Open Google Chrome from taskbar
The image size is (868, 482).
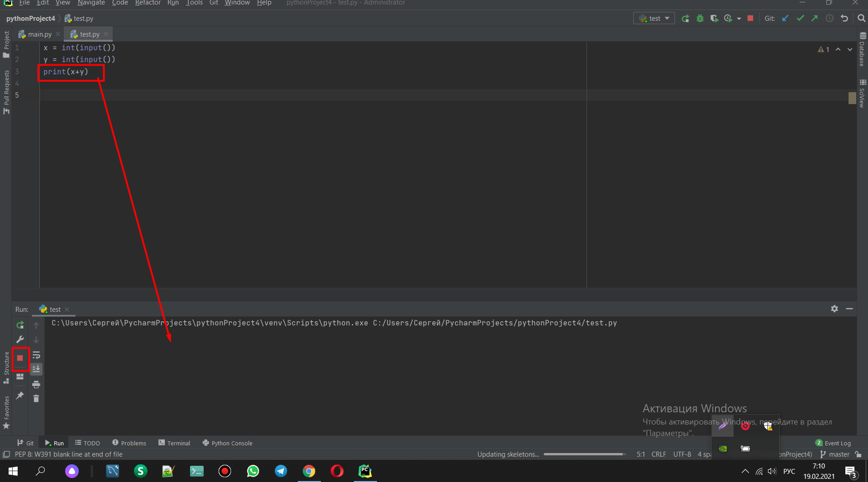309,471
